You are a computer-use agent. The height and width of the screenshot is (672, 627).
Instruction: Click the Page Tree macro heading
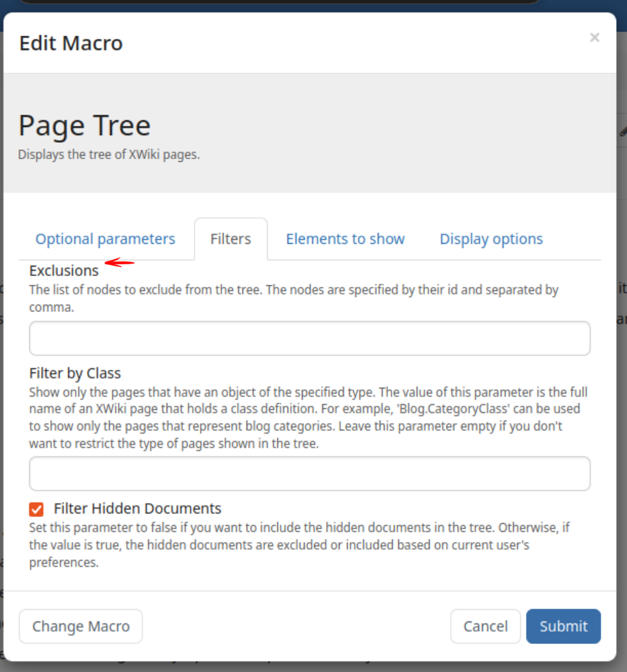pyautogui.click(x=84, y=126)
